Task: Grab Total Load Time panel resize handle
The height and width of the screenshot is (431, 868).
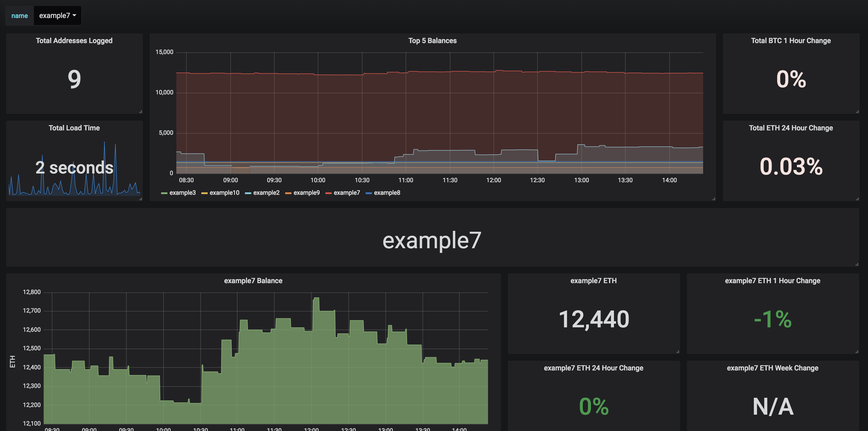Action: coord(141,199)
